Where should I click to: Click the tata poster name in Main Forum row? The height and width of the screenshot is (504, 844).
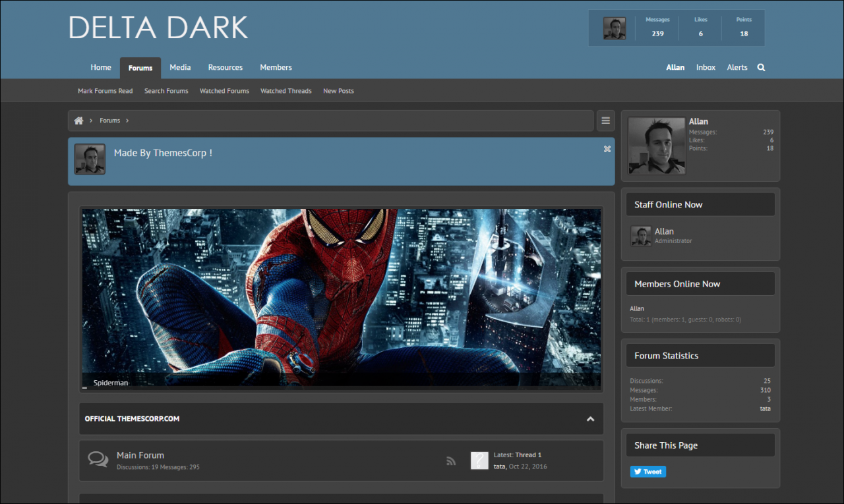499,466
